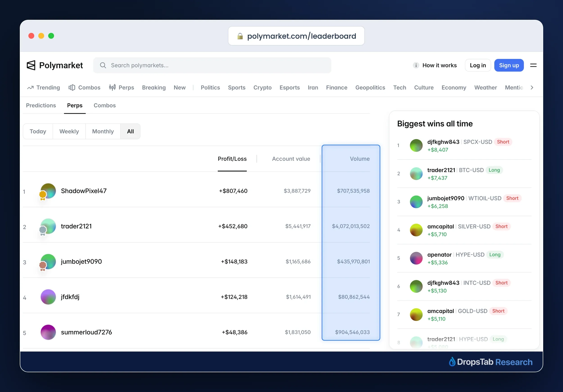Switch to the Predictions leaderboard tab
563x392 pixels.
tap(41, 105)
